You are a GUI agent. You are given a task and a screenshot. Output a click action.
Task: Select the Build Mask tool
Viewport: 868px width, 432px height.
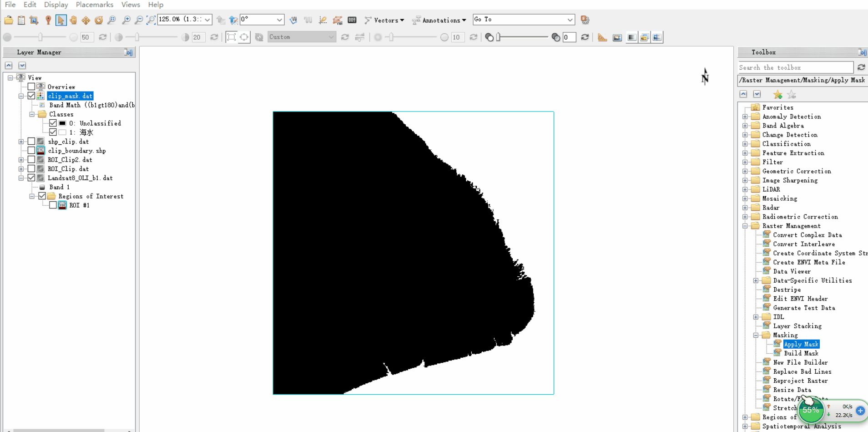click(801, 353)
